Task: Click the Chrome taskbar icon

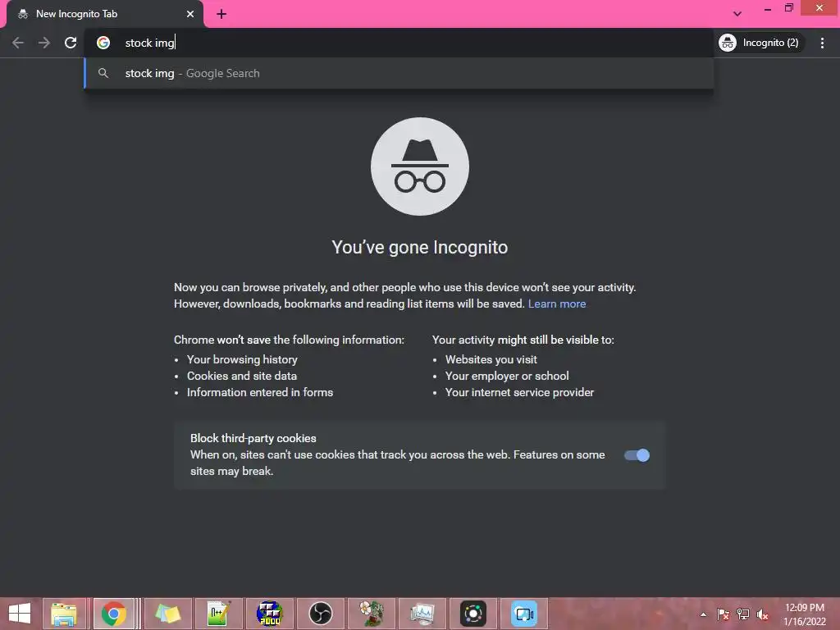Action: [x=114, y=614]
